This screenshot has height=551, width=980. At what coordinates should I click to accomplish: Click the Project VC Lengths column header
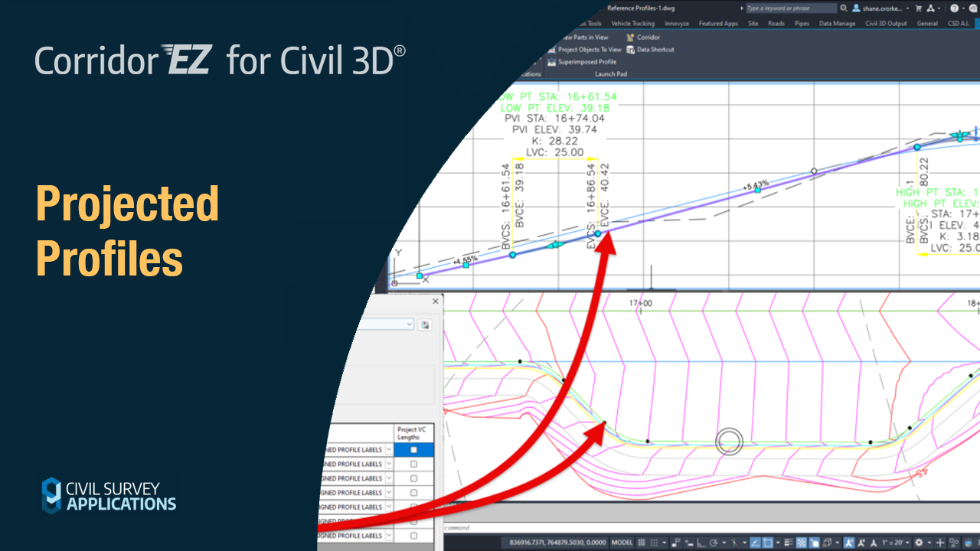click(x=413, y=433)
